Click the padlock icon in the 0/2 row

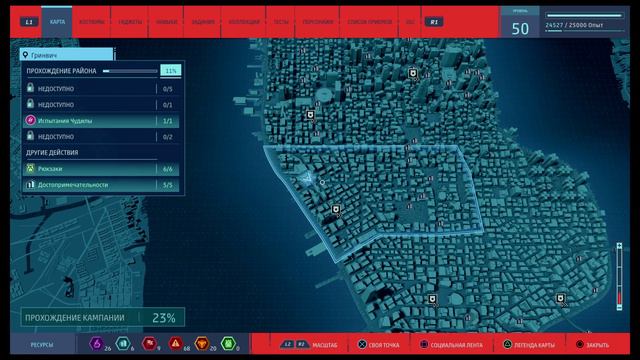30,136
